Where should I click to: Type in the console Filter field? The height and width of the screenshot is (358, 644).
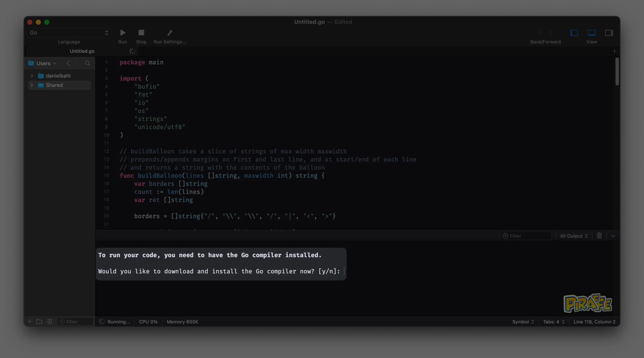526,236
